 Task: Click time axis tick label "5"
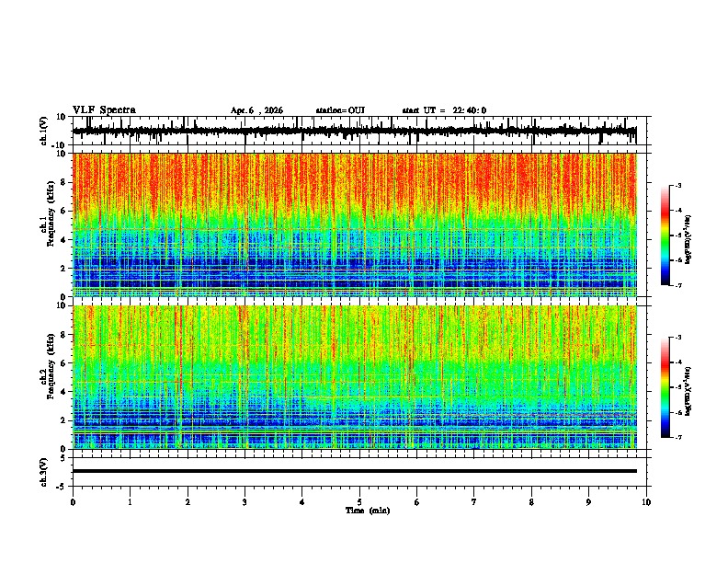point(359,502)
